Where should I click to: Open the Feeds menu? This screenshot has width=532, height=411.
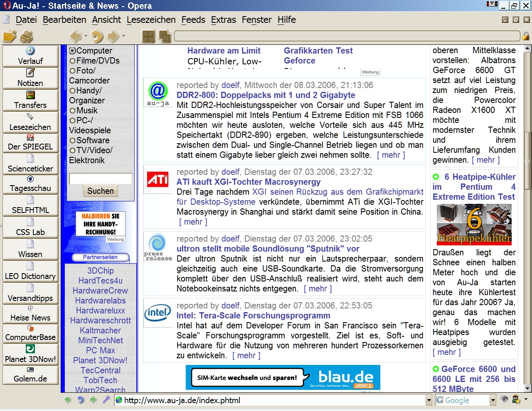coord(193,20)
